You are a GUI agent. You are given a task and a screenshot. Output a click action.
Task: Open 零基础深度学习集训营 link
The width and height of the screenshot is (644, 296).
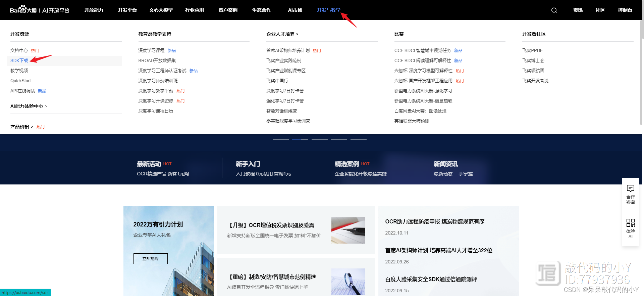(x=288, y=121)
